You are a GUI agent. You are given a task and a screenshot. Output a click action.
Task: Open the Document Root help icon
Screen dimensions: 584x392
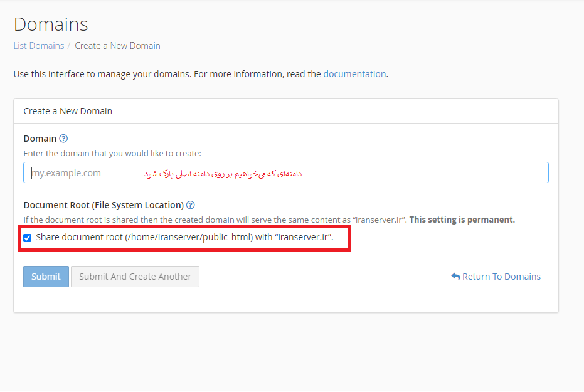[191, 205]
